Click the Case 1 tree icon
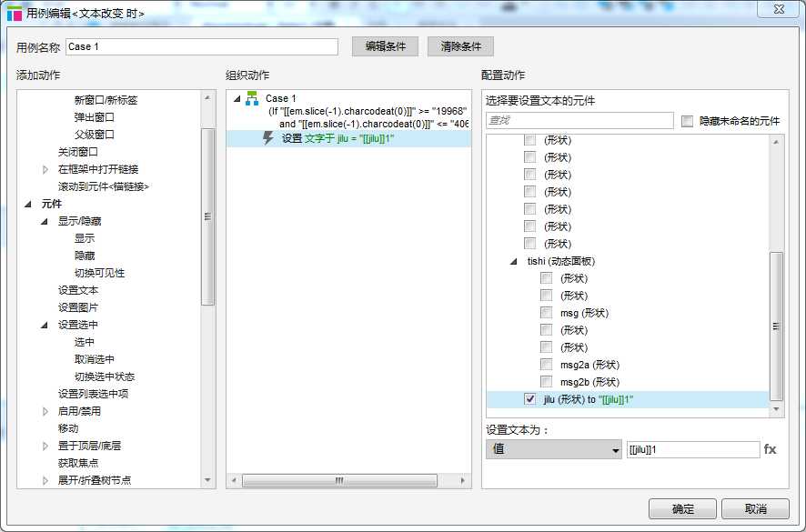Screen dimensions: 806x532 [252, 98]
